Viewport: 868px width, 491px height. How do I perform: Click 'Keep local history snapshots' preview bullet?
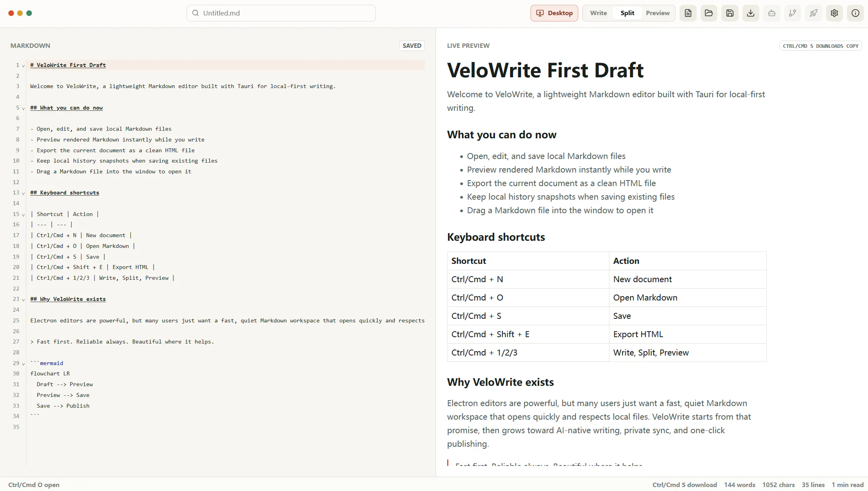click(x=571, y=197)
